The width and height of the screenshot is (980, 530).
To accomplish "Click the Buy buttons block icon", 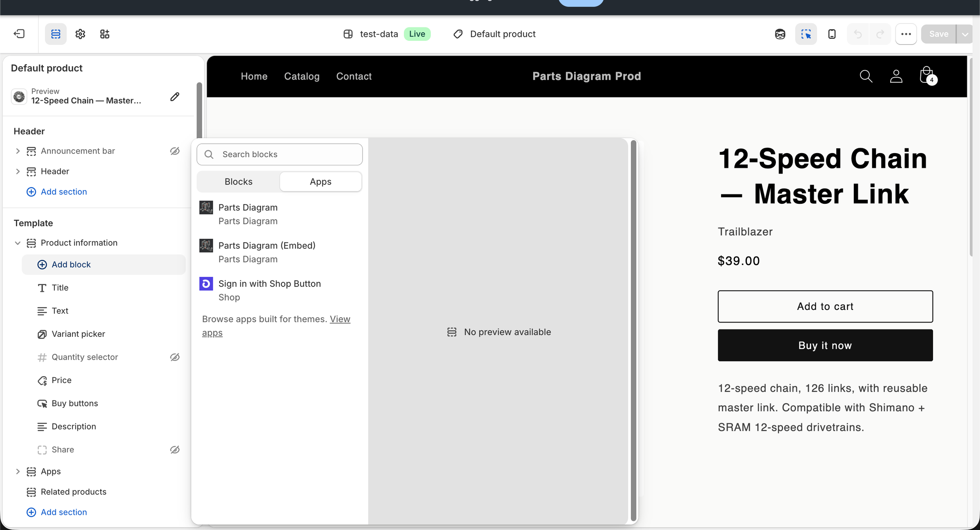I will 42,403.
